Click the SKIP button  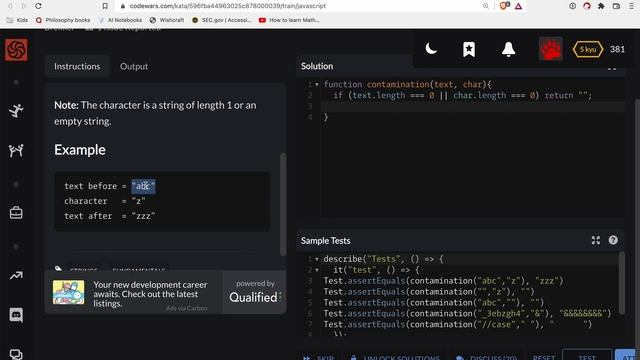318,357
